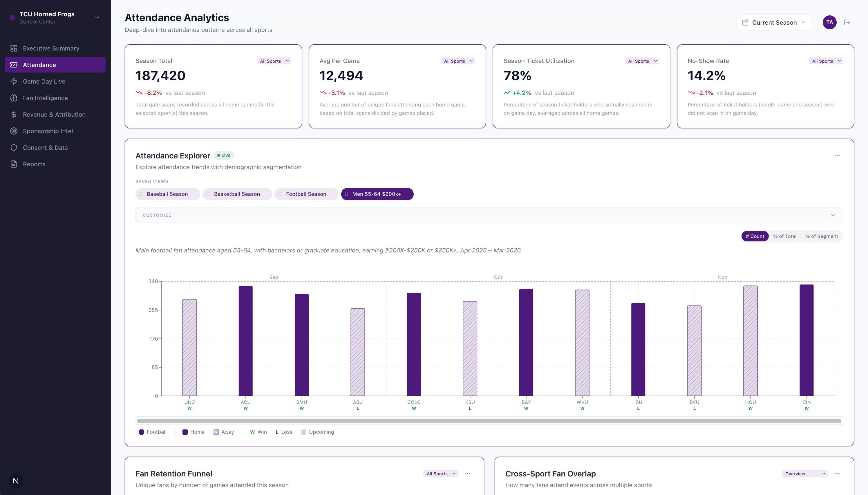Click the Game Day Live lightning icon
The image size is (868, 495).
click(14, 82)
